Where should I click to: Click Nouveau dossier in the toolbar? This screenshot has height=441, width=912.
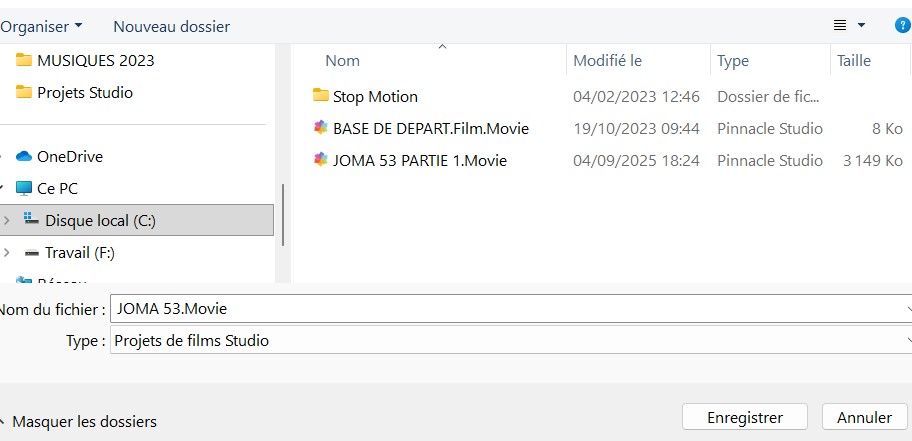point(172,26)
